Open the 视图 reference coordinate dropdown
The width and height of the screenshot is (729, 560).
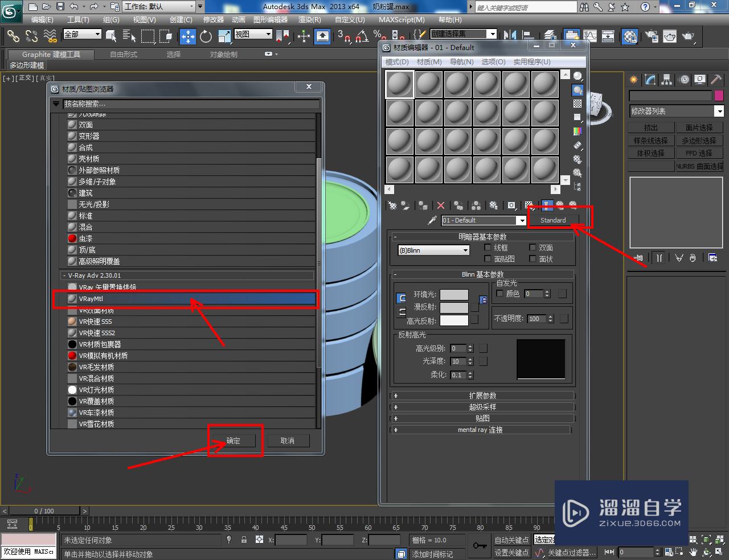click(253, 34)
